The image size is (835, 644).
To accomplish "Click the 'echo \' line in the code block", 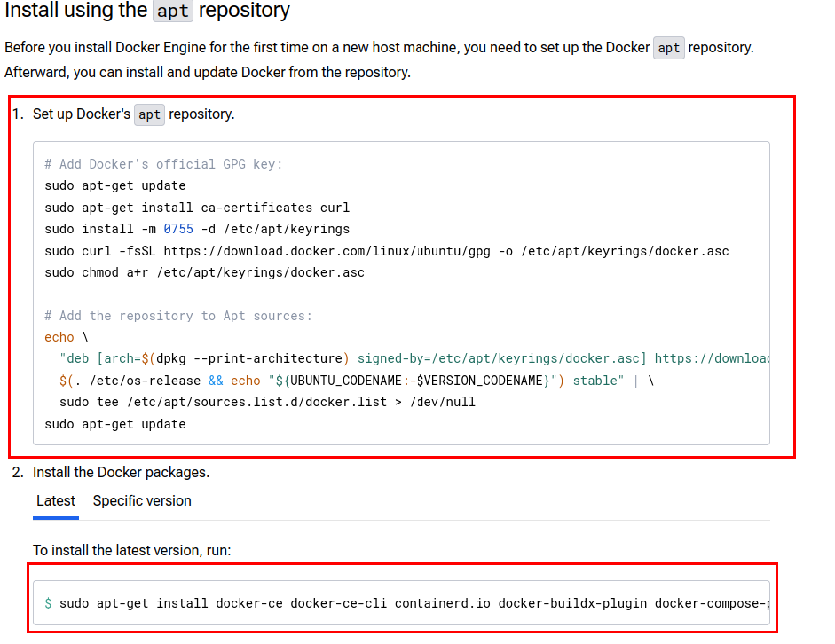I will (x=67, y=337).
